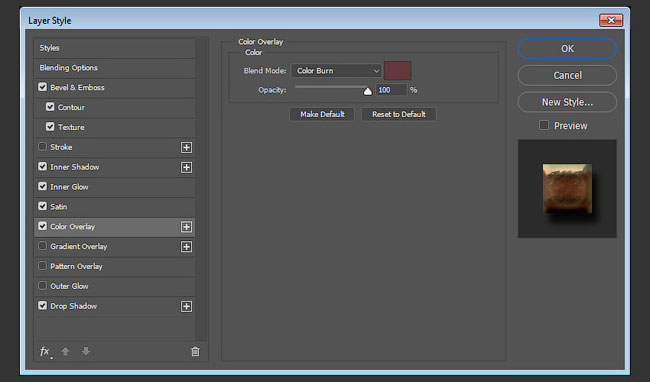
Task: Open the fx add layer effect menu
Action: click(46, 352)
